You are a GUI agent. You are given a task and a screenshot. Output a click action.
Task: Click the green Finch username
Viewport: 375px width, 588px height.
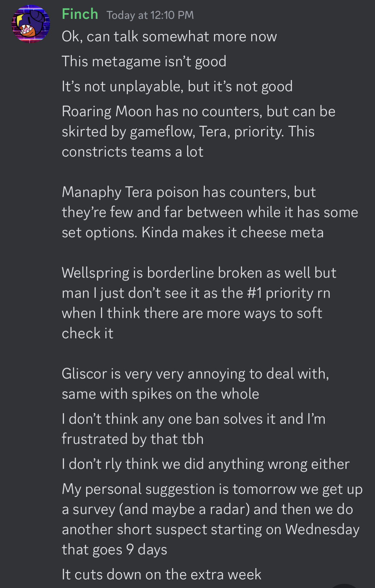pyautogui.click(x=80, y=14)
